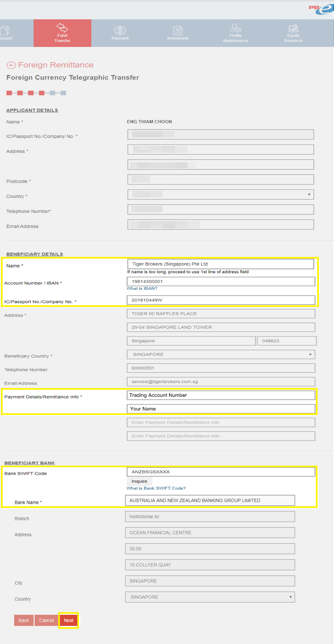The height and width of the screenshot is (644, 334).
Task: Click the Foreign Currency Telegraphic Transfer title
Action: (73, 78)
